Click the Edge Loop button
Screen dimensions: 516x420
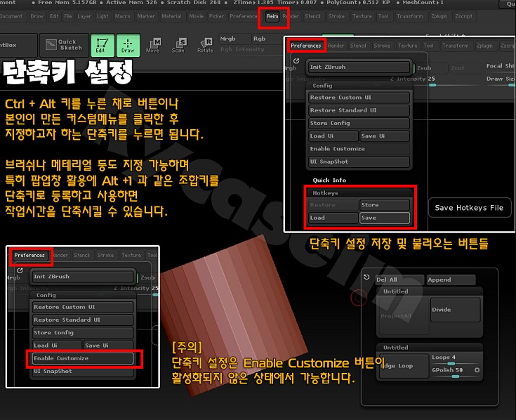click(x=404, y=366)
